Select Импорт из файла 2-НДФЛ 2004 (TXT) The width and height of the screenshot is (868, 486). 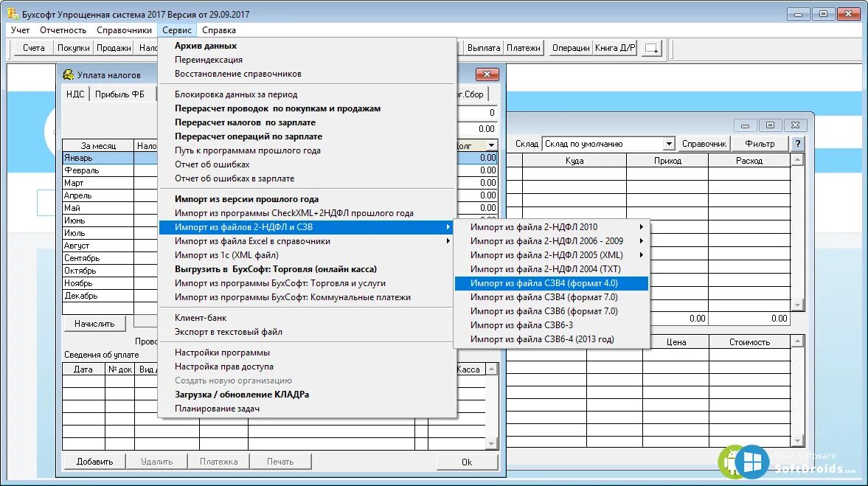[x=552, y=269]
